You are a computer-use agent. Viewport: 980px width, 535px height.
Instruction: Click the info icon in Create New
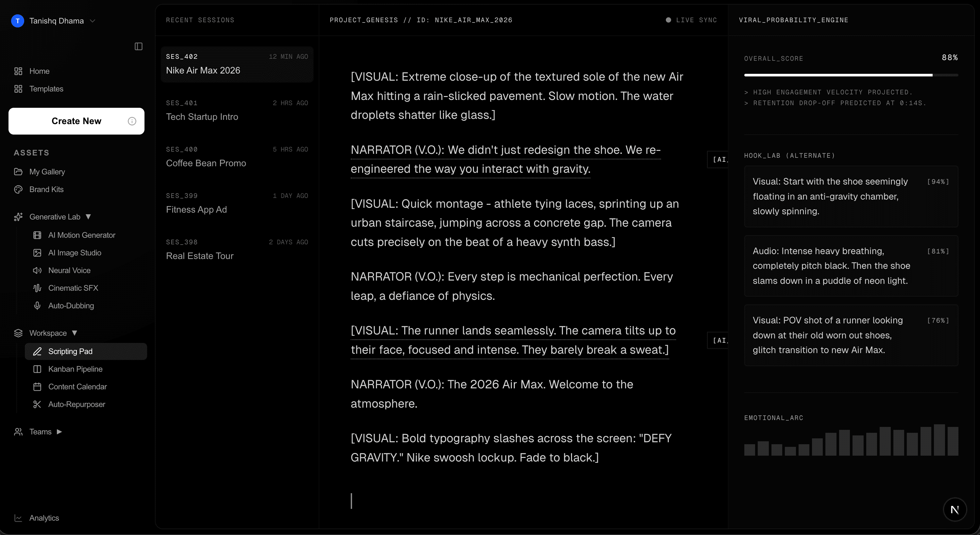click(132, 121)
